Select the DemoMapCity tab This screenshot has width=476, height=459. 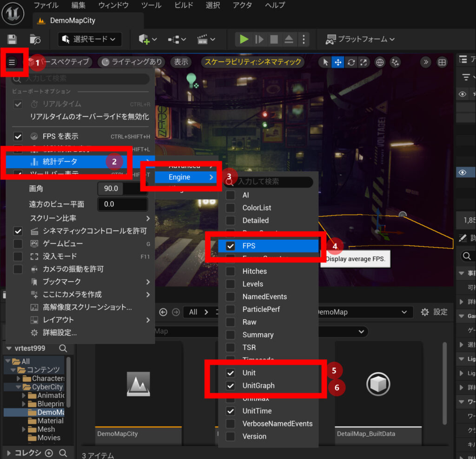point(73,20)
